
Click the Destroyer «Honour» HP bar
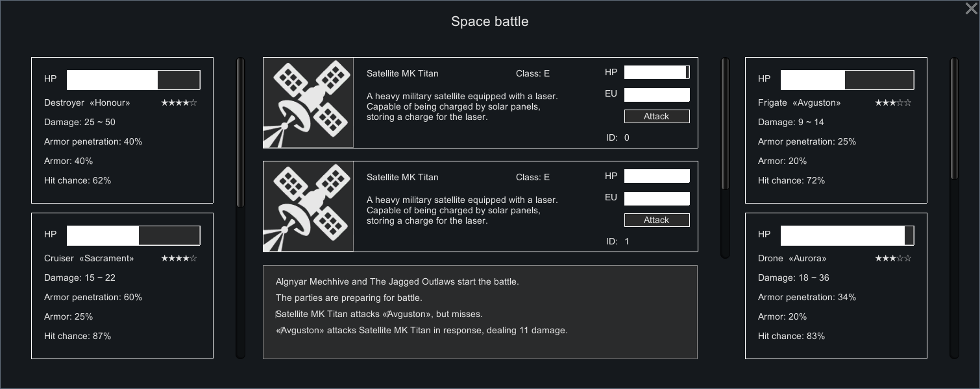(x=133, y=80)
